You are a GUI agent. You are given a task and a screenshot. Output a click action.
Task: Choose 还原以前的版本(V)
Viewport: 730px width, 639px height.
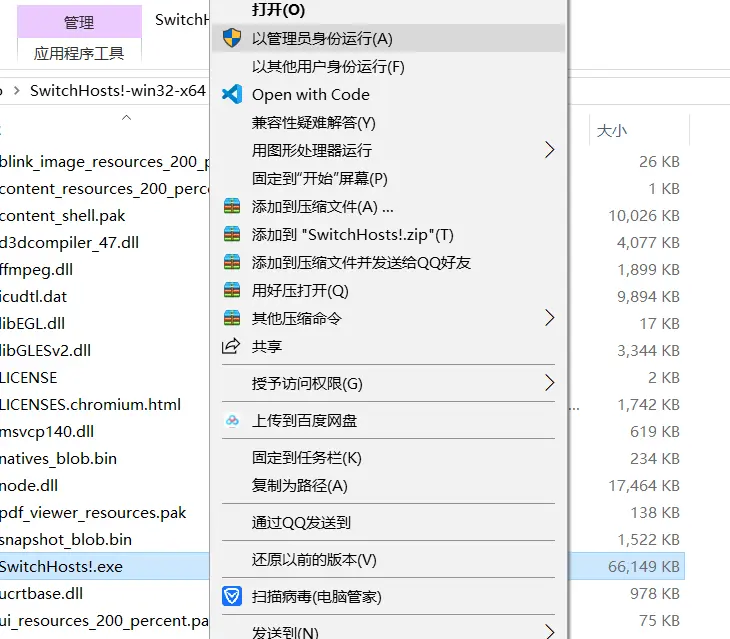[387, 559]
